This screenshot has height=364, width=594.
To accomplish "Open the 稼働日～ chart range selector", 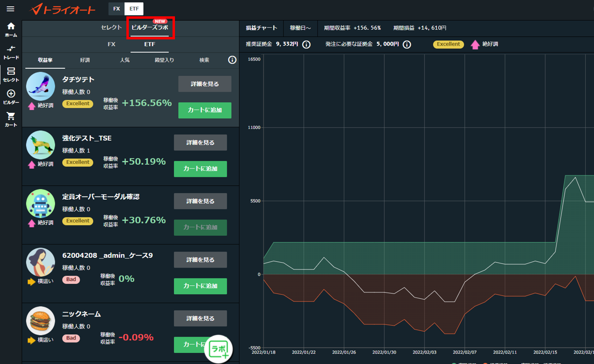I will point(300,28).
